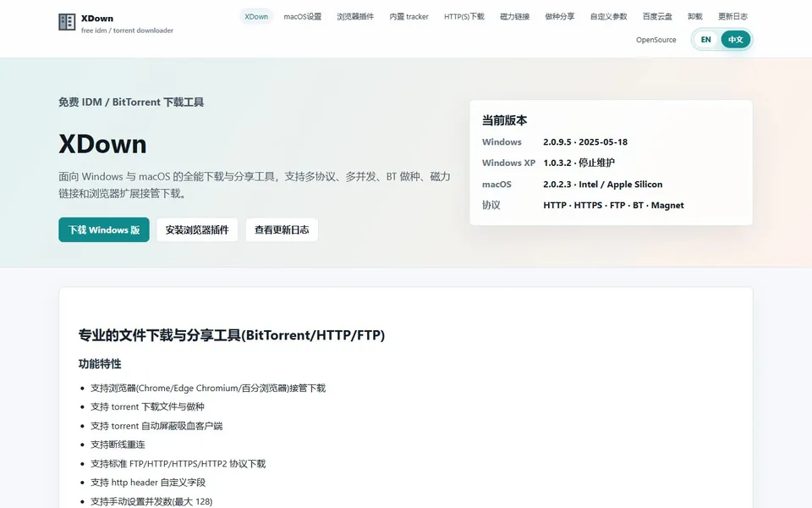Click the 当前版本 card title

[x=504, y=120]
